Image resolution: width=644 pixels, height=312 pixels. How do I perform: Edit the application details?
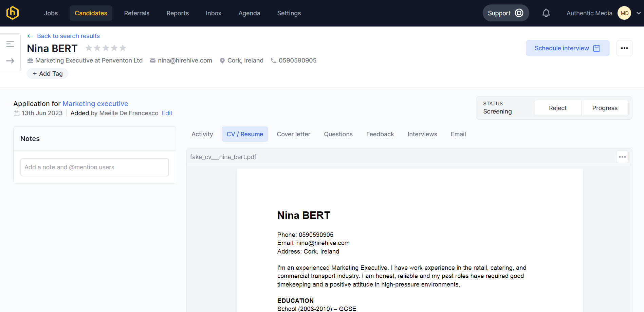167,113
